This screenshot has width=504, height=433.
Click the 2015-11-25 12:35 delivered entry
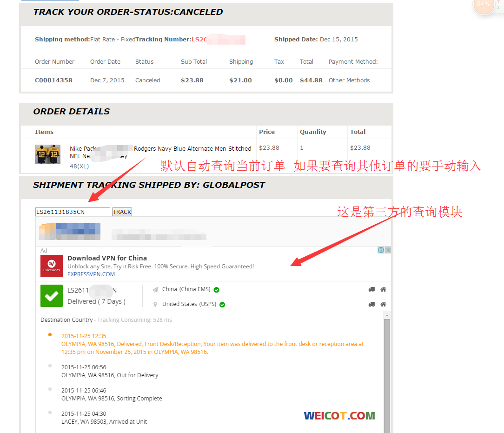(212, 344)
